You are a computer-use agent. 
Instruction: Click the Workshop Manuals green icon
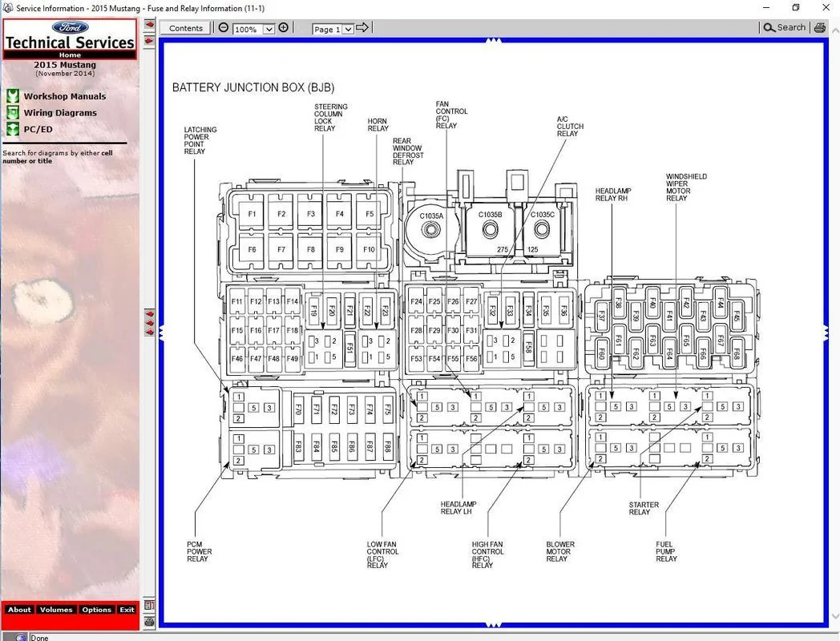coord(12,96)
